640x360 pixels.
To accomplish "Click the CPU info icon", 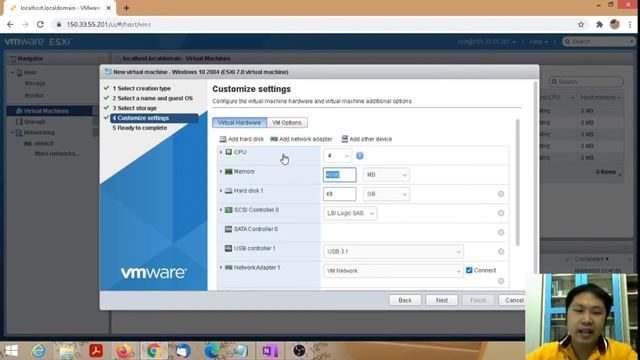I will (x=360, y=156).
